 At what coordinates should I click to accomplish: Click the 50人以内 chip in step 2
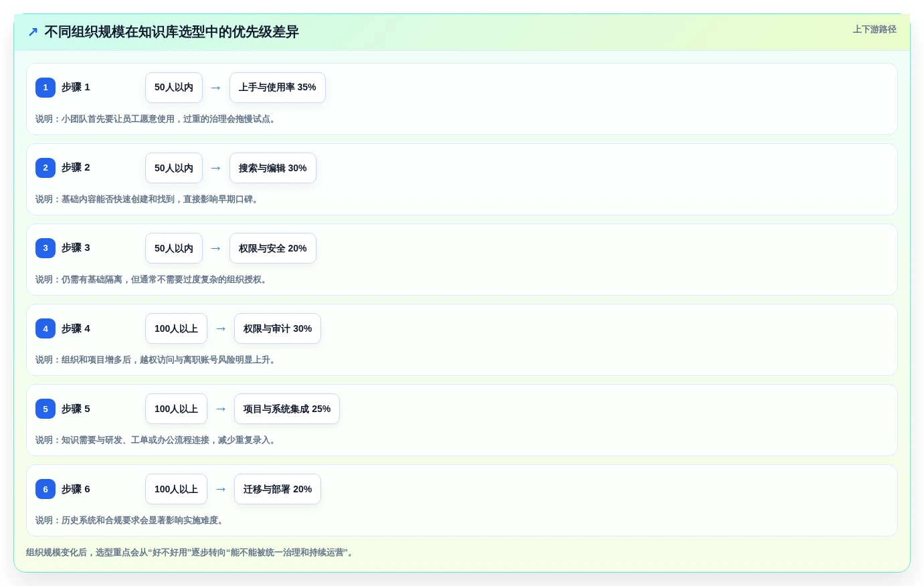[x=174, y=168]
